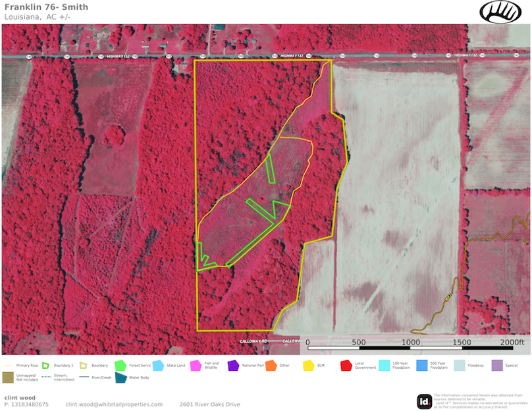Screen dimensions: 532x411
Task: Click the 100 Year Floodplain swatch
Action: point(383,365)
